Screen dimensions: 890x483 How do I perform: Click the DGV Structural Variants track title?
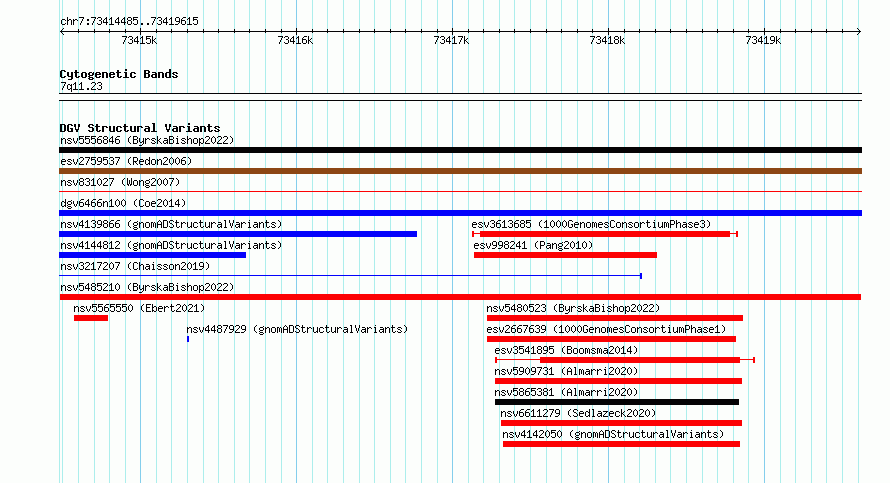pyautogui.click(x=140, y=128)
